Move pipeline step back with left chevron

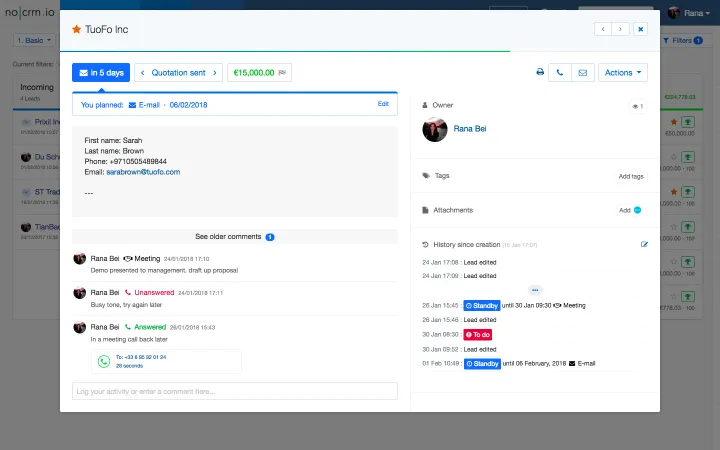coord(142,73)
